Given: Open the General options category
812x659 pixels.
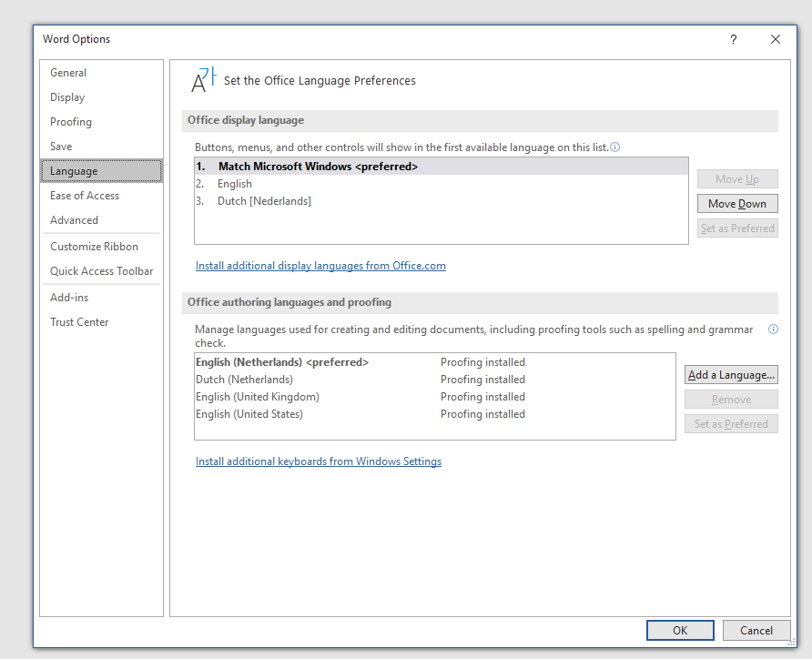Looking at the screenshot, I should (68, 73).
